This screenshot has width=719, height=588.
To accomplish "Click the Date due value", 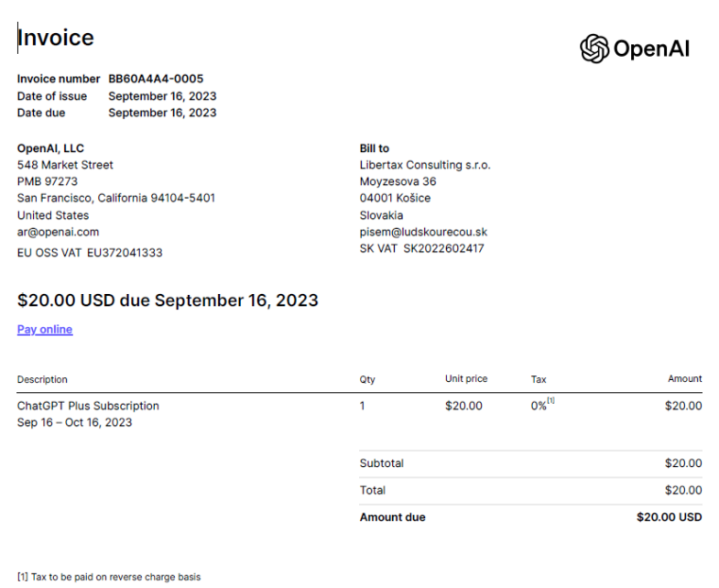I will click(162, 113).
